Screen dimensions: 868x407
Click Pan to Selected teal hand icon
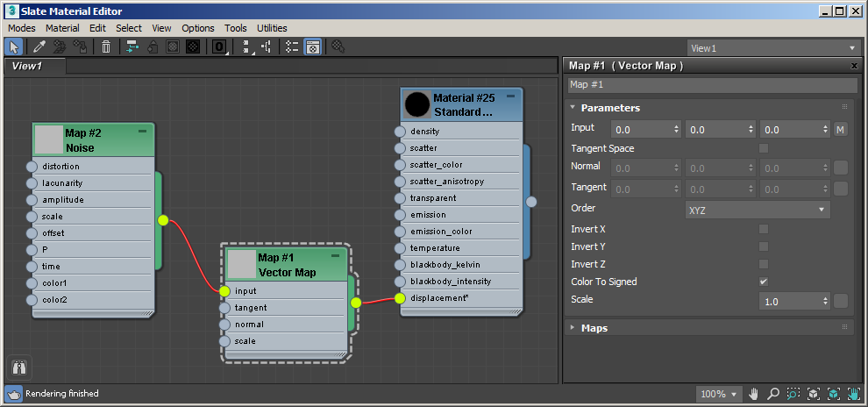click(x=852, y=394)
